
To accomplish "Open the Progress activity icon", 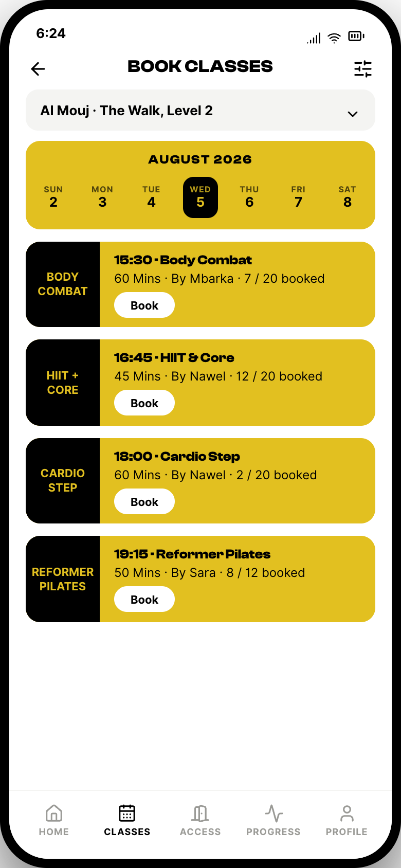I will point(274,813).
